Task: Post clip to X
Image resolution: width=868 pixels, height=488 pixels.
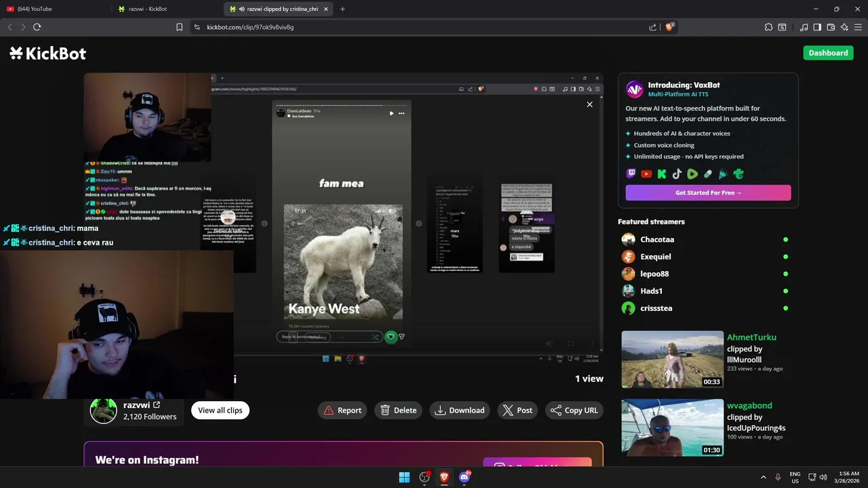Action: pyautogui.click(x=517, y=410)
